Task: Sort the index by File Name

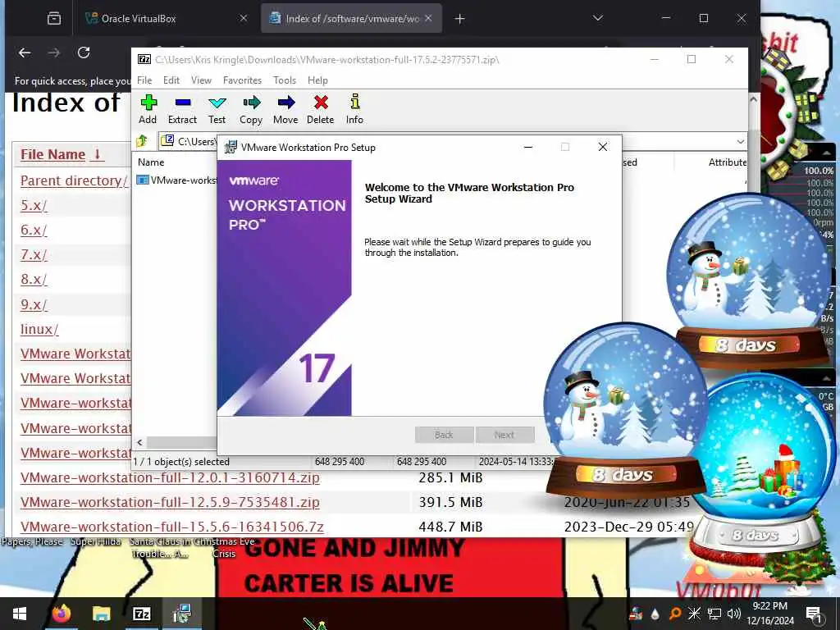Action: coord(61,154)
